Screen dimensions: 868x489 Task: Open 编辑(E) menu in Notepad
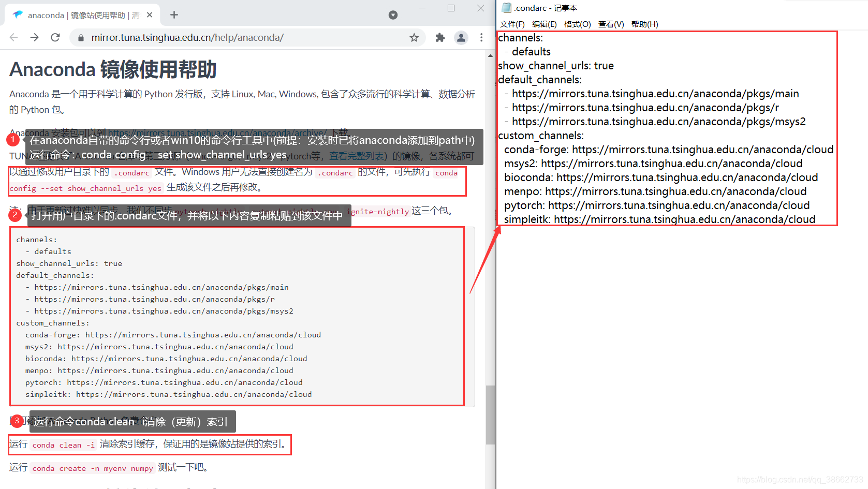[x=544, y=24]
